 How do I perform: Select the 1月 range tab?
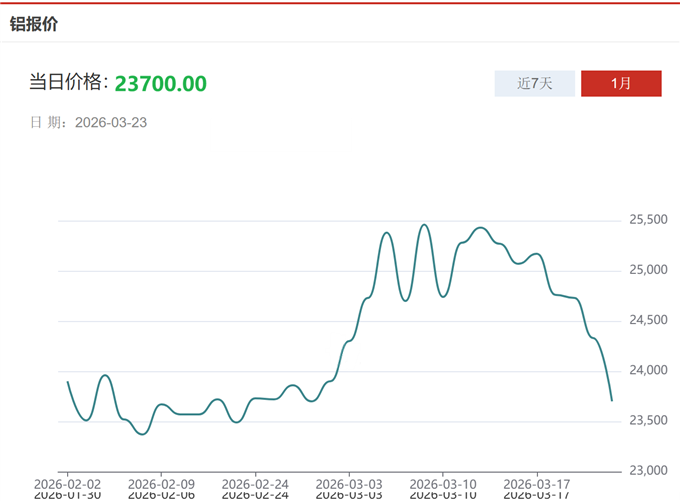click(620, 84)
